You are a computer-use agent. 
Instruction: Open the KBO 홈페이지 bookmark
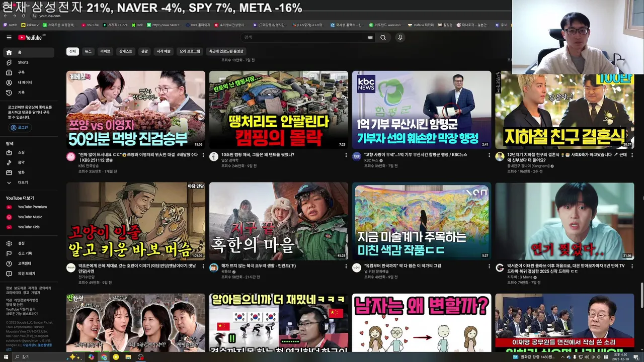tap(198, 25)
